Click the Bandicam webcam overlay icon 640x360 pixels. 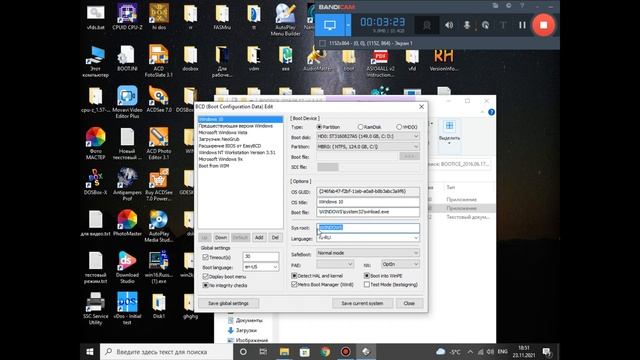click(x=427, y=25)
